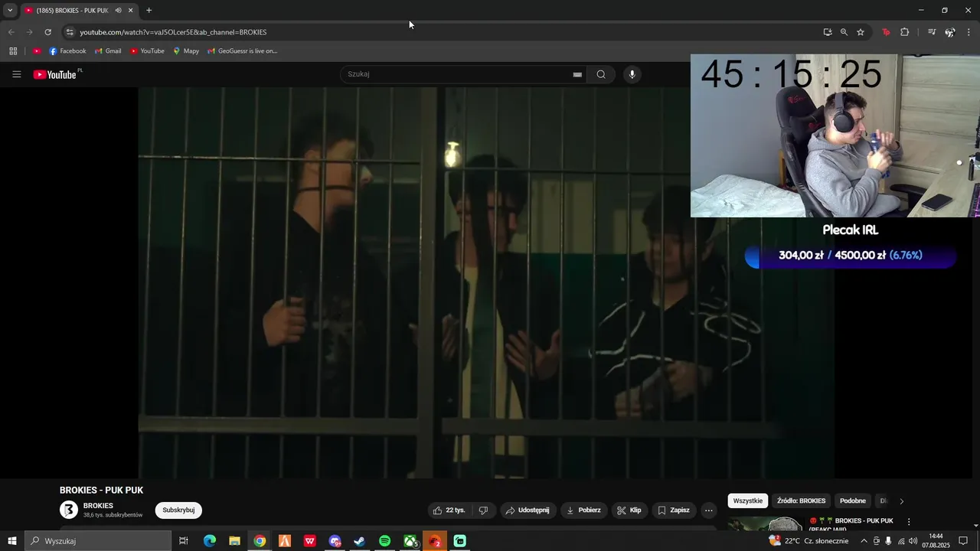980x551 pixels.
Task: Open options menu for the suggested video
Action: [909, 522]
